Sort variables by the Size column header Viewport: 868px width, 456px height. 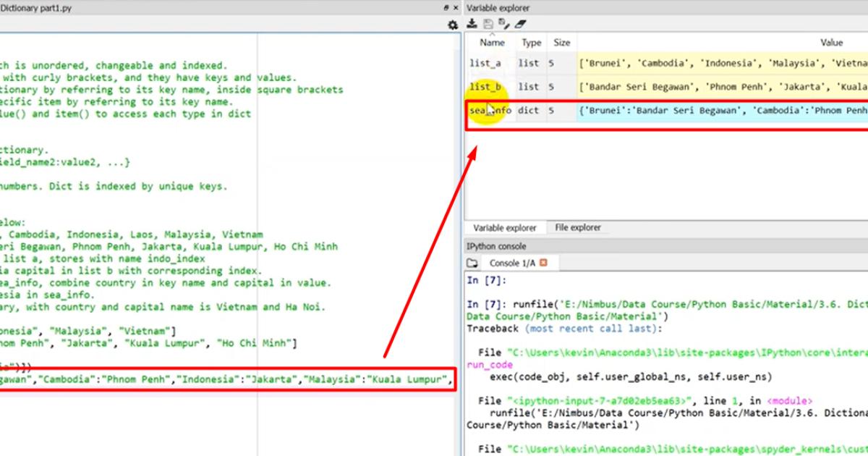(561, 43)
